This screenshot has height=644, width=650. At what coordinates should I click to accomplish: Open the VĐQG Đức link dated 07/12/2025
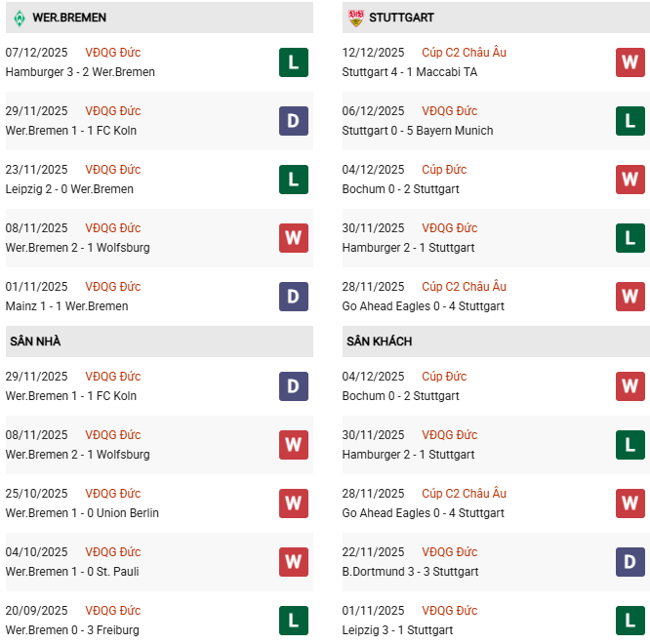click(113, 53)
